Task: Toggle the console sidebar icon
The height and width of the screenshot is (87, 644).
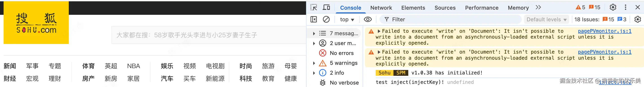Action: click(313, 20)
